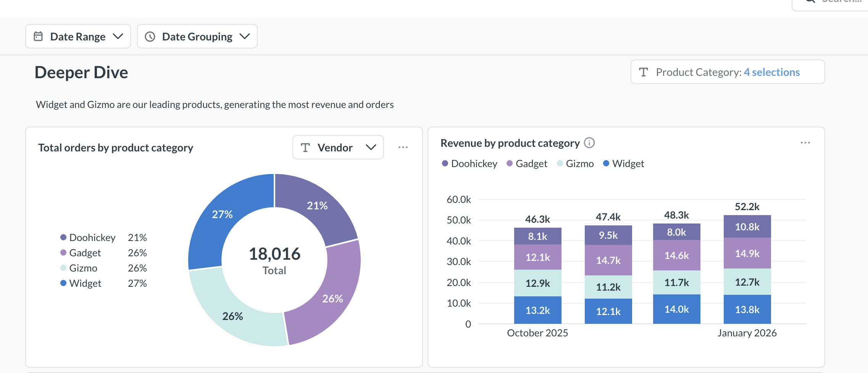Toggle Widget series in revenue legend

(x=623, y=164)
